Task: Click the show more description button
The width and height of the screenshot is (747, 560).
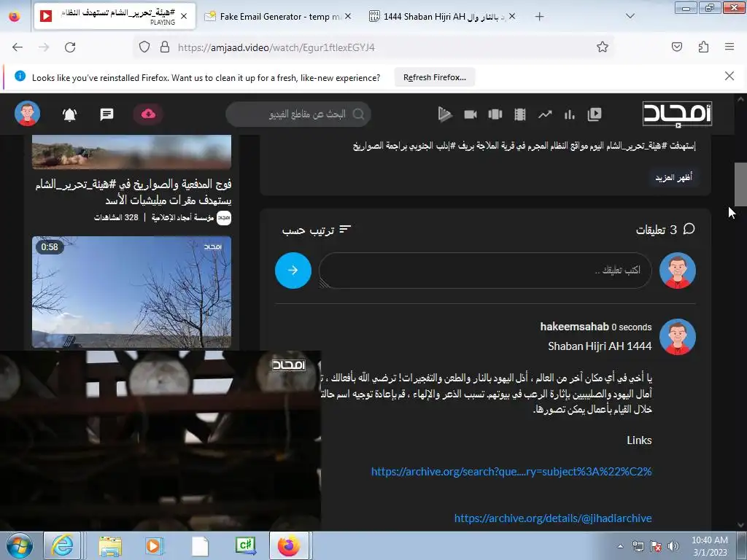Action: coord(673,177)
